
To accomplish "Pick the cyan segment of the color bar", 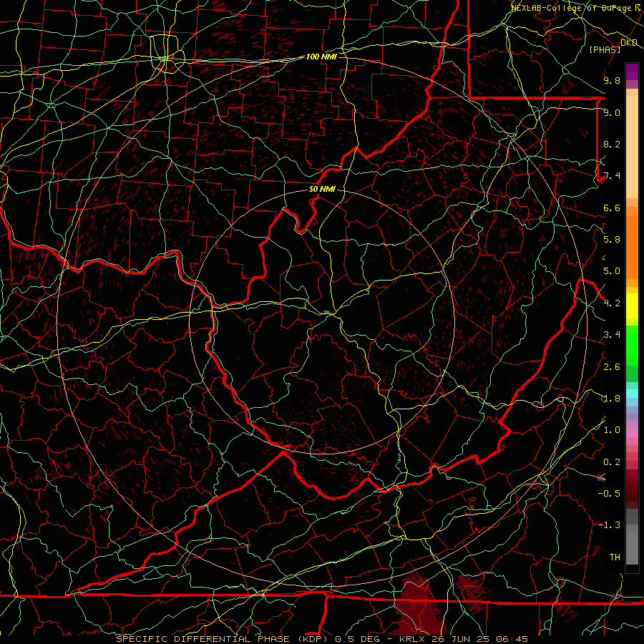I will coord(632,394).
